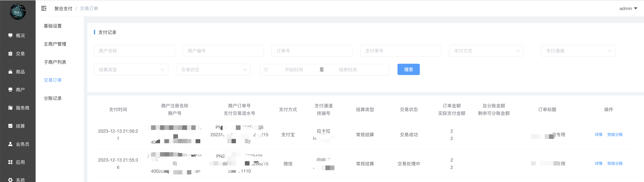Click the 开始时间 date field
Screen dimensions: 644x182
coord(294,70)
